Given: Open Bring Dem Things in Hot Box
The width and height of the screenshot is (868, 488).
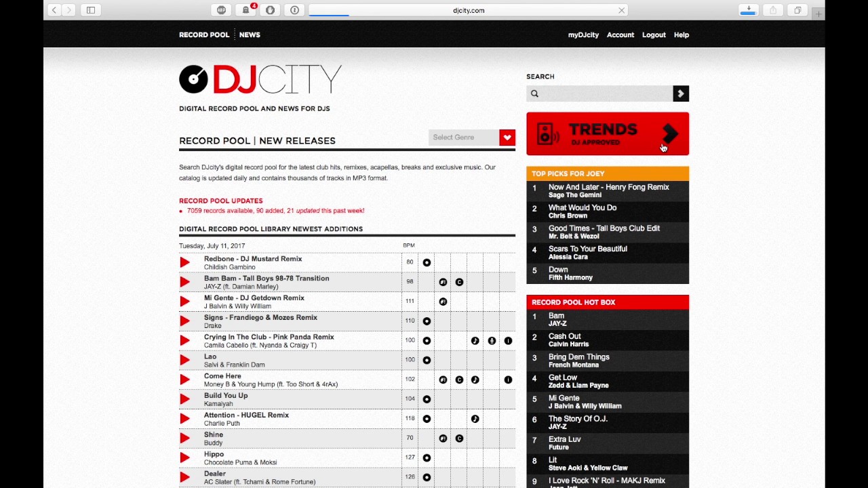Looking at the screenshot, I should point(578,357).
